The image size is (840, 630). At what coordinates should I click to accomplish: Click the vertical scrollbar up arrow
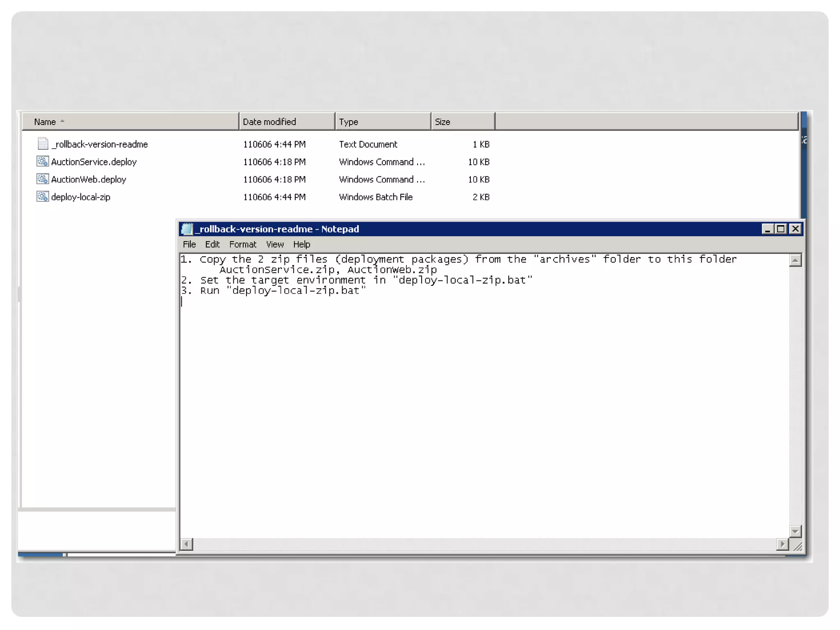click(x=795, y=260)
